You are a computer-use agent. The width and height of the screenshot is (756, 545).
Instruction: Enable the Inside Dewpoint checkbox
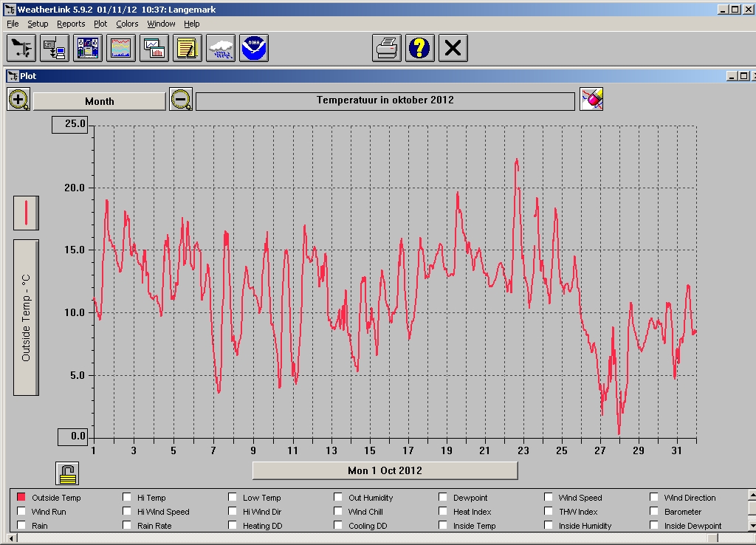pyautogui.click(x=654, y=525)
